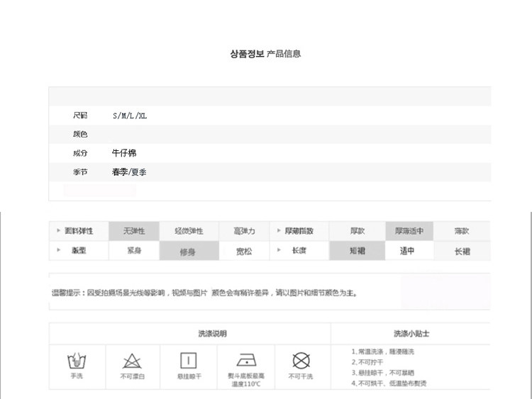Click the hand wash (手洗) icon
532x399 pixels.
click(x=77, y=361)
